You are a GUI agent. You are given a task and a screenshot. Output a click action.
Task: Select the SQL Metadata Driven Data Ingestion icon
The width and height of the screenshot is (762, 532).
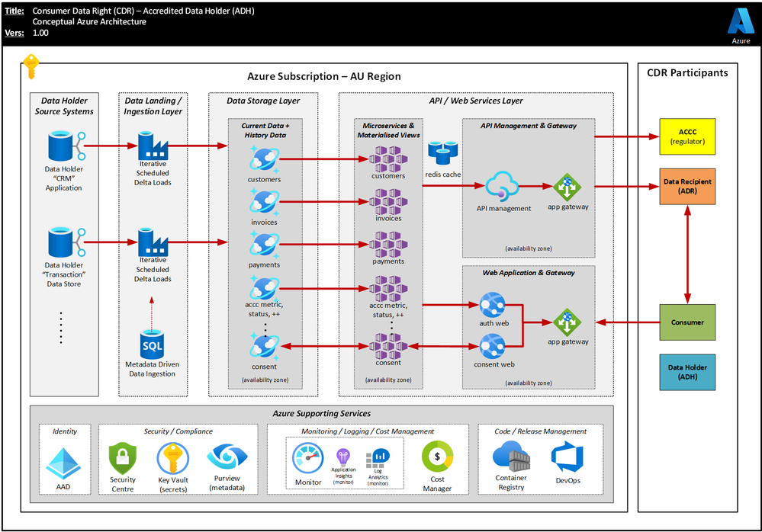pyautogui.click(x=152, y=345)
